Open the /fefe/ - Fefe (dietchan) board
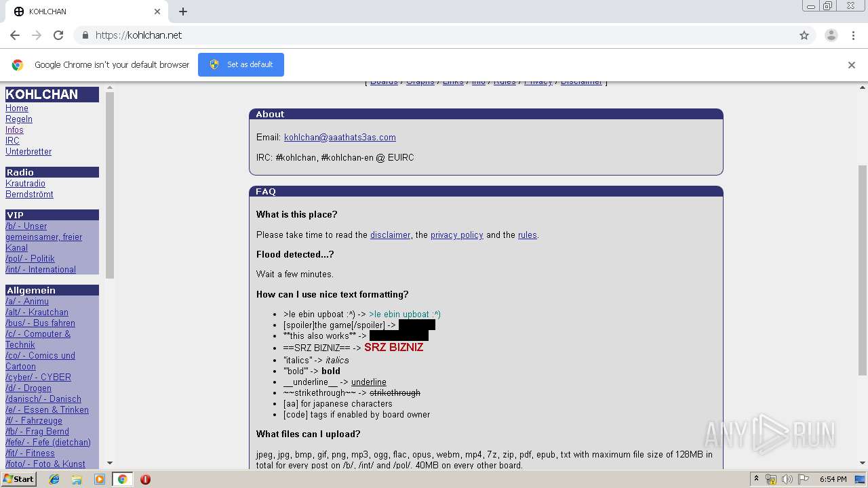868x488 pixels. tap(48, 443)
